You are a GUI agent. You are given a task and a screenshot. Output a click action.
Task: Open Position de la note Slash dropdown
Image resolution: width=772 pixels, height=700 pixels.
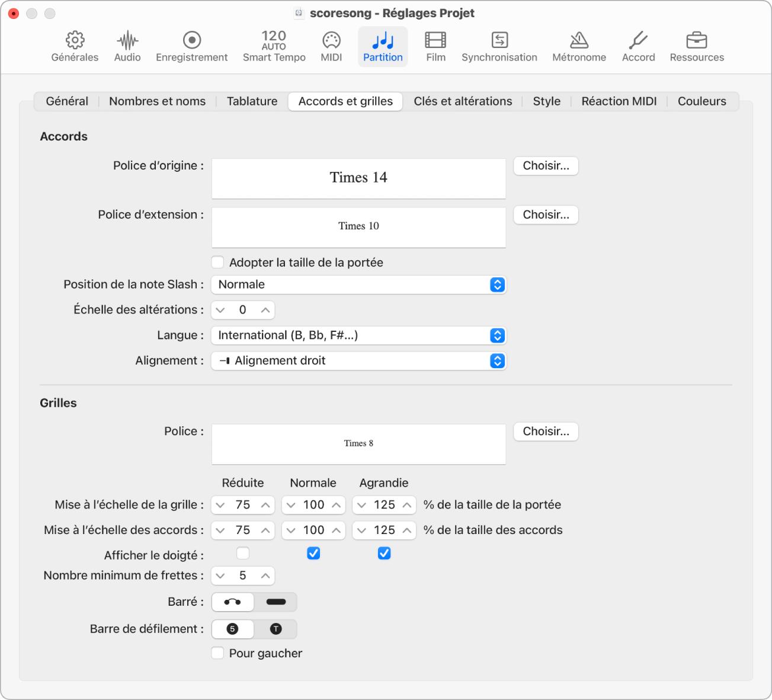(358, 285)
